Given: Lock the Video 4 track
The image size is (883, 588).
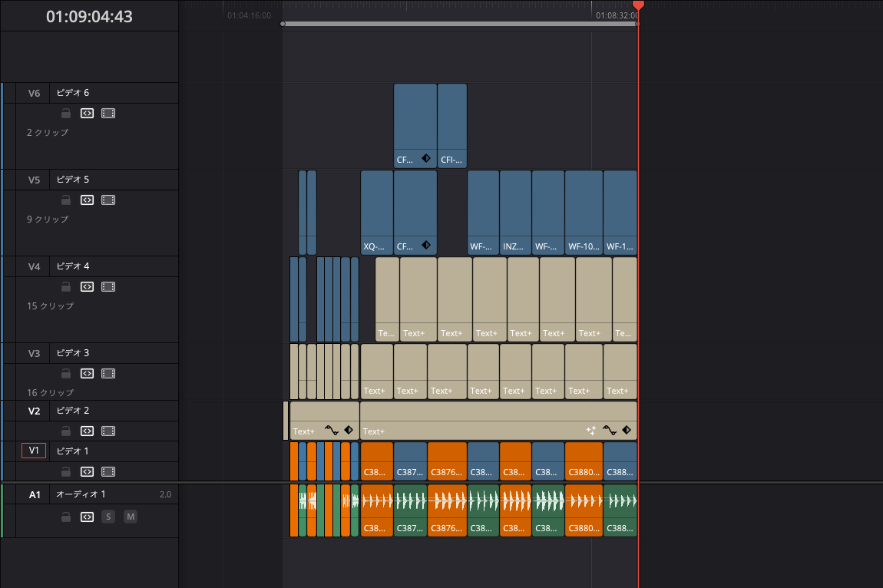Looking at the screenshot, I should [66, 286].
